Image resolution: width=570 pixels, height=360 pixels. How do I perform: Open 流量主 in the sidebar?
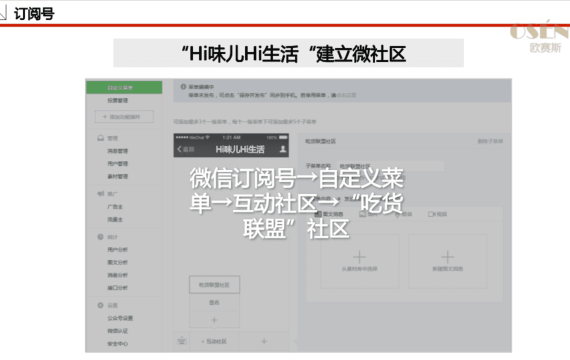click(x=115, y=219)
